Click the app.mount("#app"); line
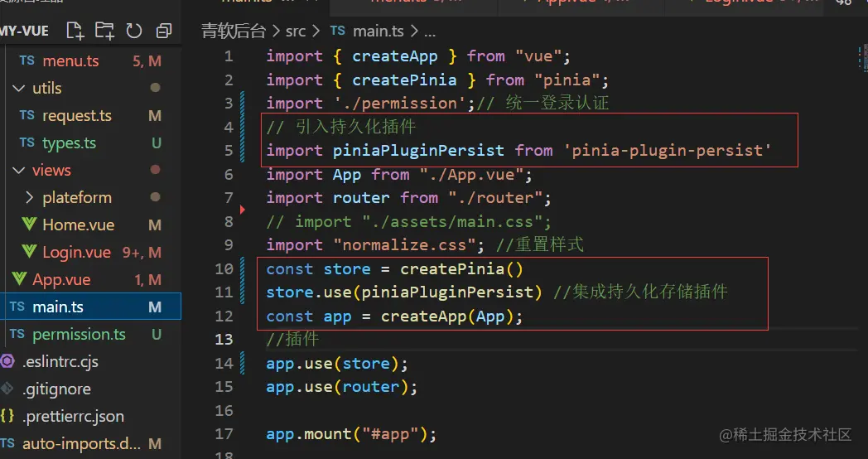The width and height of the screenshot is (868, 459). 351,433
